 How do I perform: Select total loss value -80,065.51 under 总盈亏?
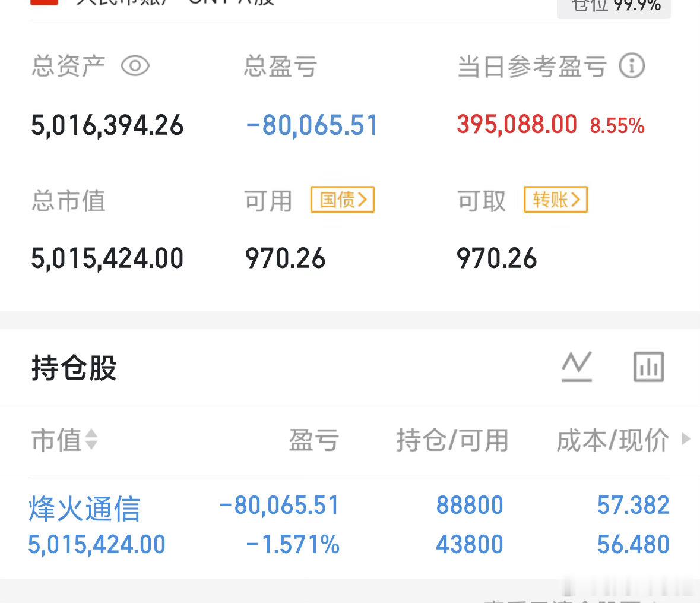(x=312, y=125)
